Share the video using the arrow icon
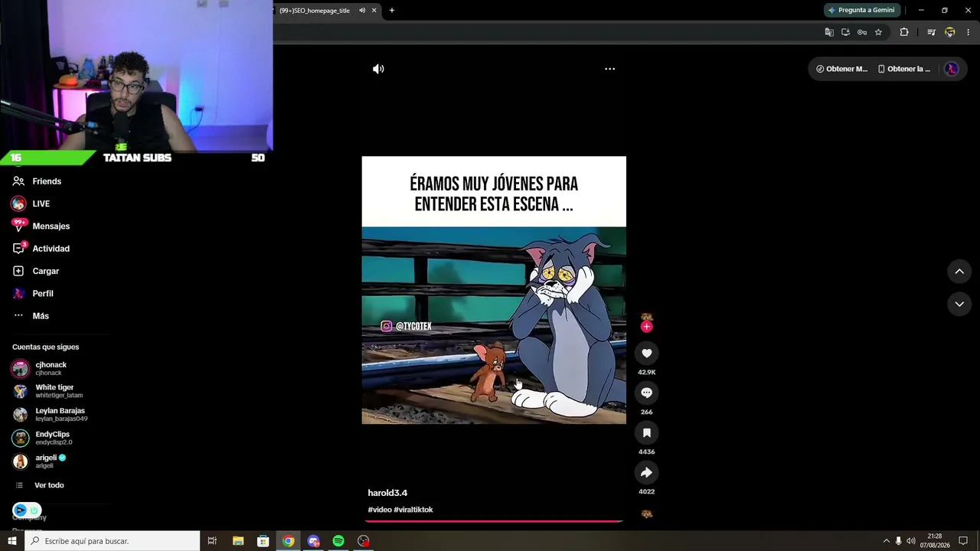980x551 pixels. 647,473
